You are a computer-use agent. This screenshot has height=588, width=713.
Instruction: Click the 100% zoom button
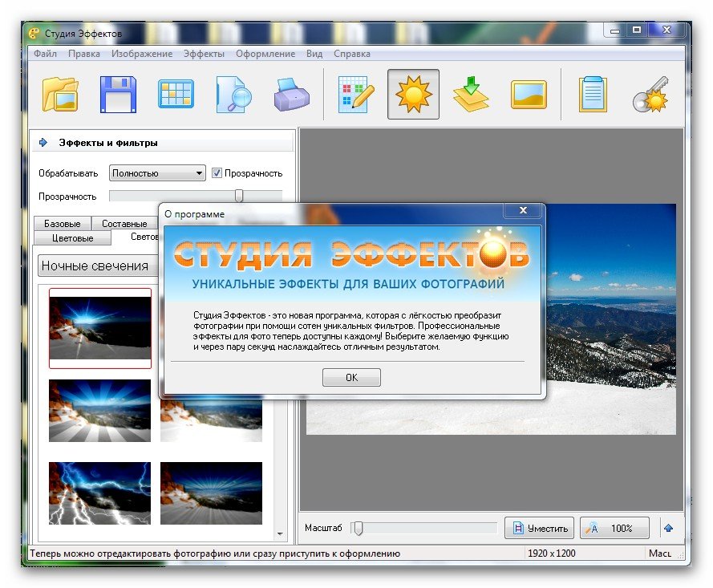tap(614, 528)
